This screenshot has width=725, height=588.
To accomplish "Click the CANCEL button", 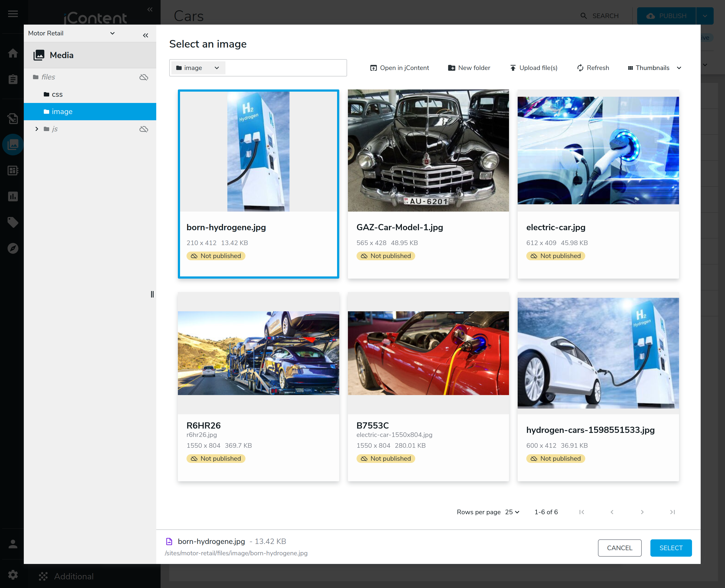I will [619, 548].
